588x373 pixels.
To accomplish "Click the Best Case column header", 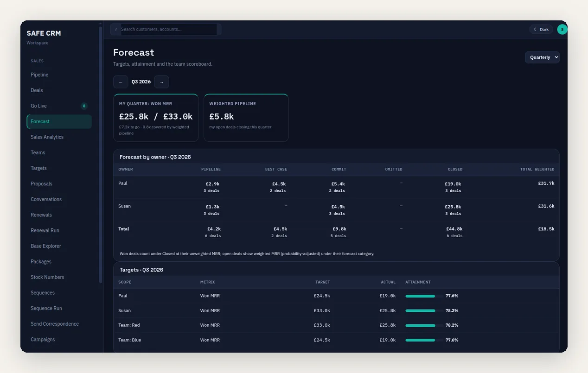I will click(276, 170).
